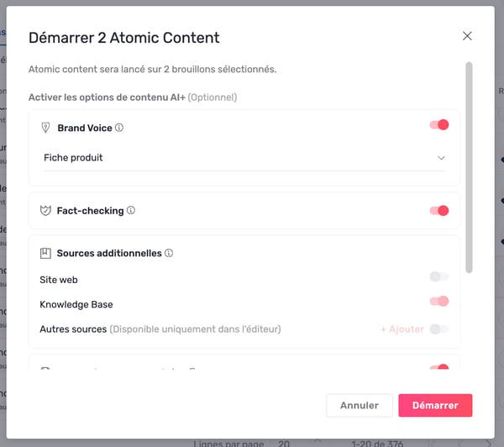Click the dialog's vertical scrollbar
The height and width of the screenshot is (447, 504).
coord(469,168)
